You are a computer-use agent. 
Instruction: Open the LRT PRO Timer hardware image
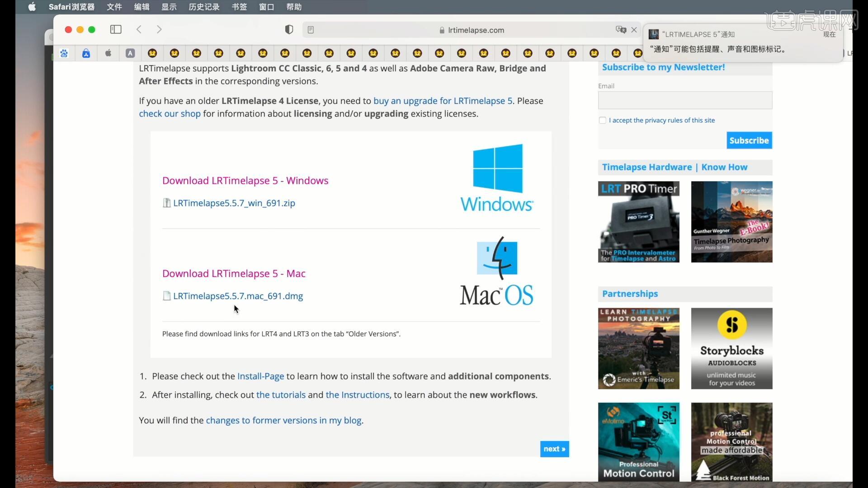[638, 222]
